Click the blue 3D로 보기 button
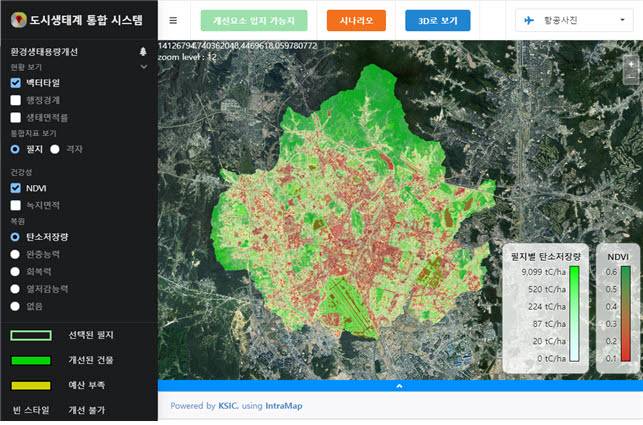Viewport: 643px width, 425px height. 437,20
